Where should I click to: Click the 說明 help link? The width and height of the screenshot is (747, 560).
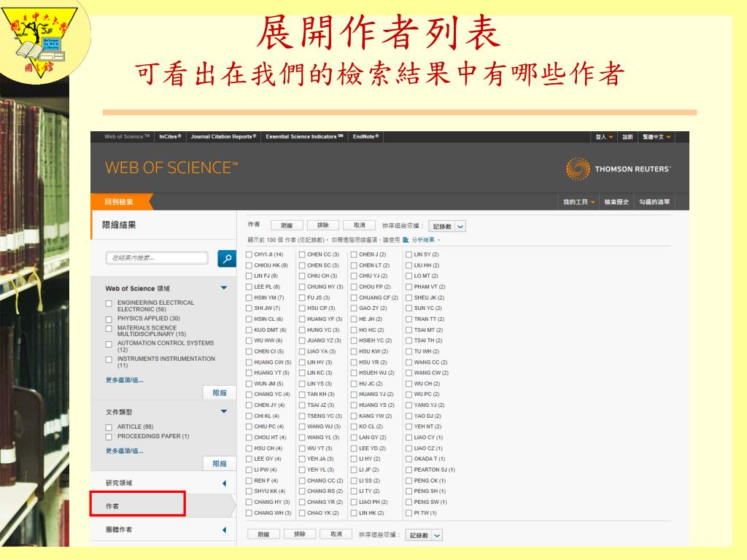(x=627, y=137)
